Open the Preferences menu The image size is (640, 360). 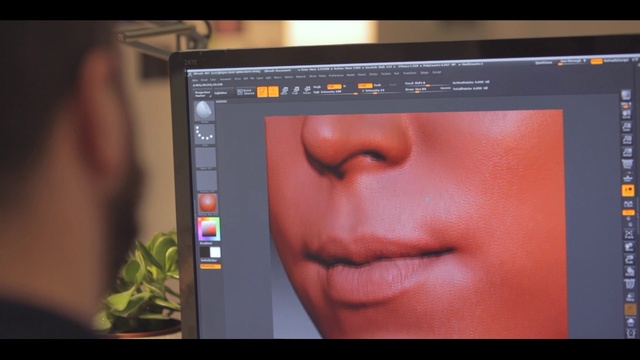(x=336, y=76)
